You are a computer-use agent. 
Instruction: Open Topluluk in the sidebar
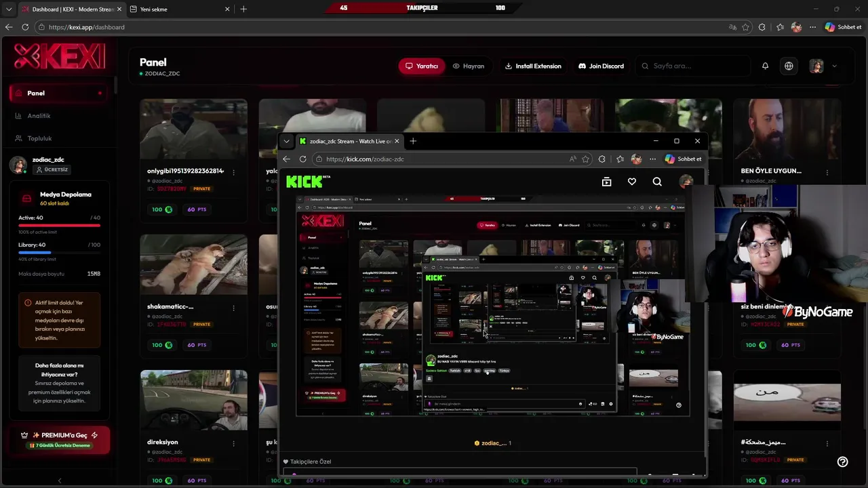point(58,138)
